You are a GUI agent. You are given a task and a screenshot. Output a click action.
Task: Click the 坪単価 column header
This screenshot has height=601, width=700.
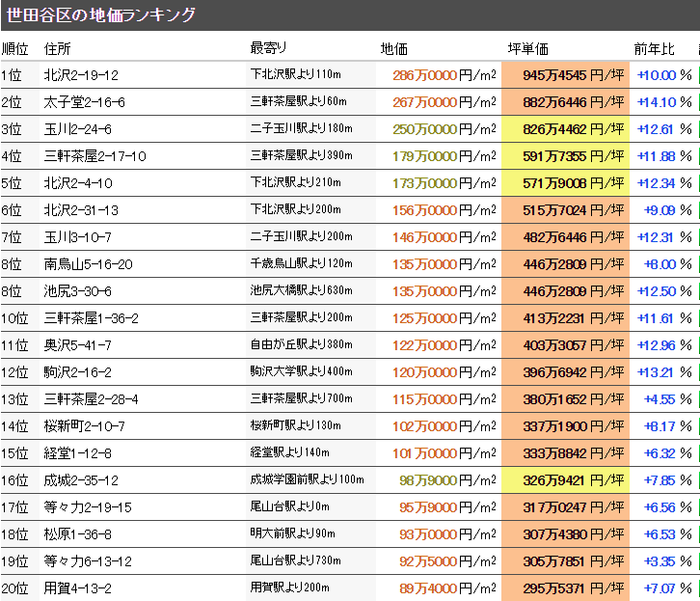coord(527,49)
